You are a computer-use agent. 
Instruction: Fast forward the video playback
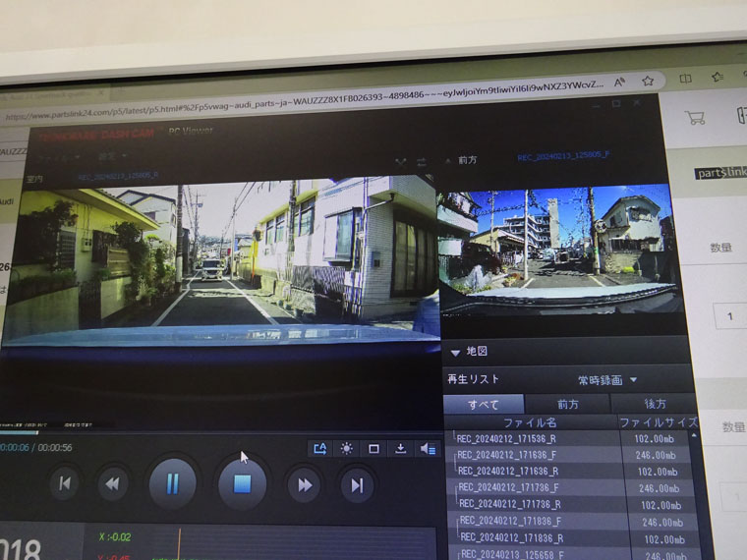pos(305,484)
